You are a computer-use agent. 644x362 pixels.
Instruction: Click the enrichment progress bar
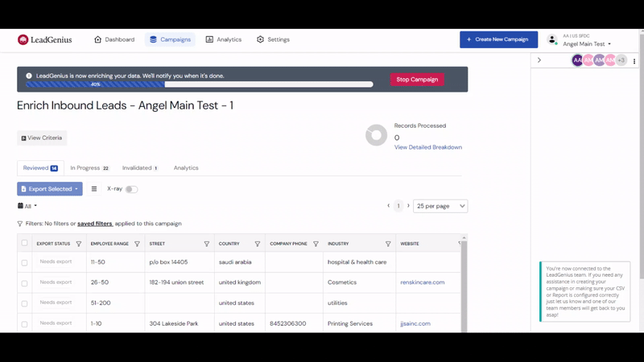point(200,84)
